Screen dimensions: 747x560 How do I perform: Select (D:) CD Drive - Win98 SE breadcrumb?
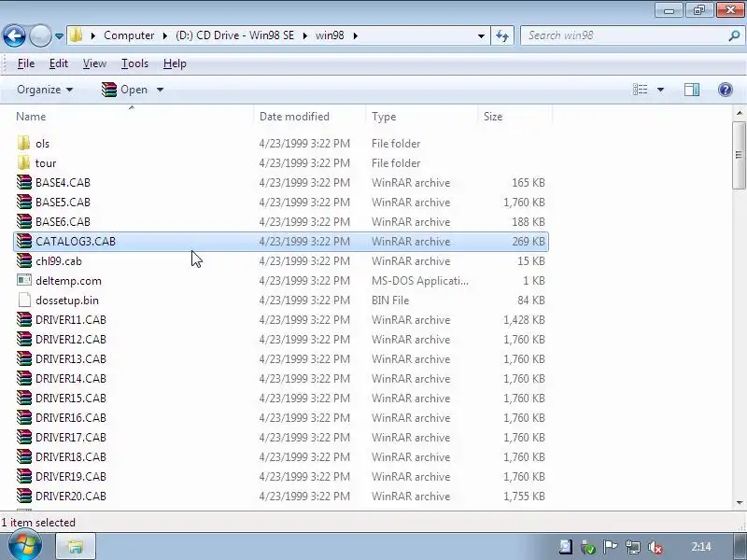(x=234, y=35)
